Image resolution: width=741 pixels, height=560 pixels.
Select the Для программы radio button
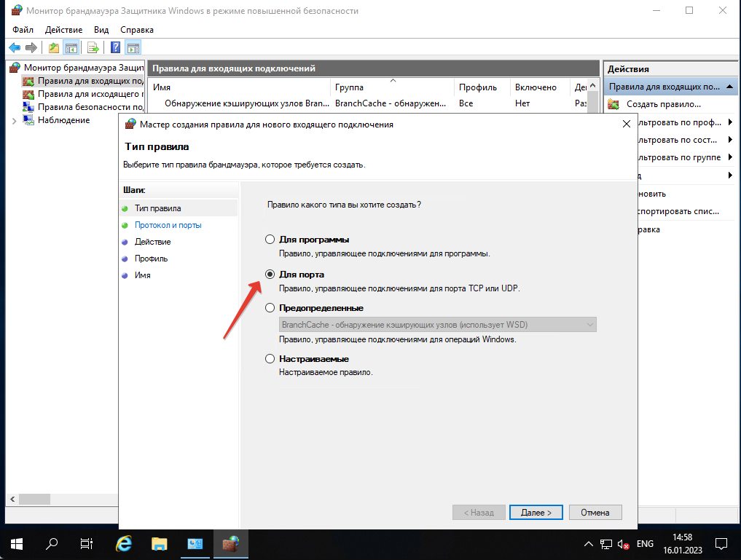pyautogui.click(x=270, y=240)
